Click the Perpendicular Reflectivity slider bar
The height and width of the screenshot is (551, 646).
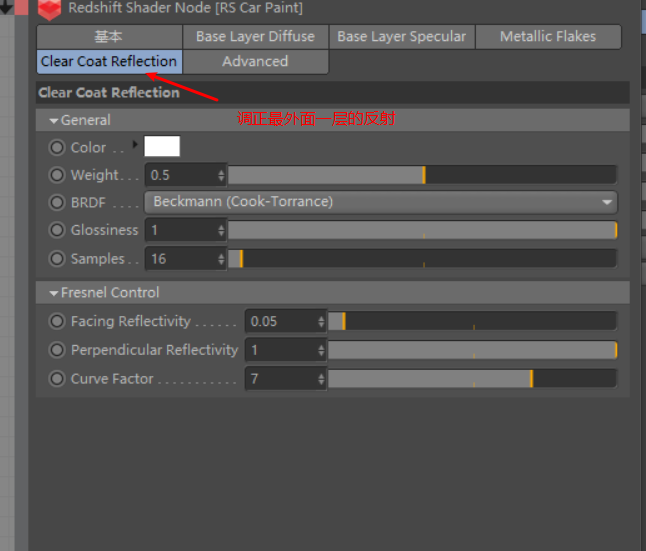point(473,350)
